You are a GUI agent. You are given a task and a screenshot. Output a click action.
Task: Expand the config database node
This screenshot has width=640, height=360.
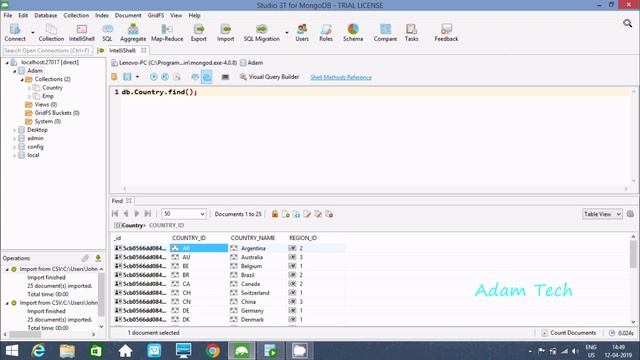click(15, 147)
